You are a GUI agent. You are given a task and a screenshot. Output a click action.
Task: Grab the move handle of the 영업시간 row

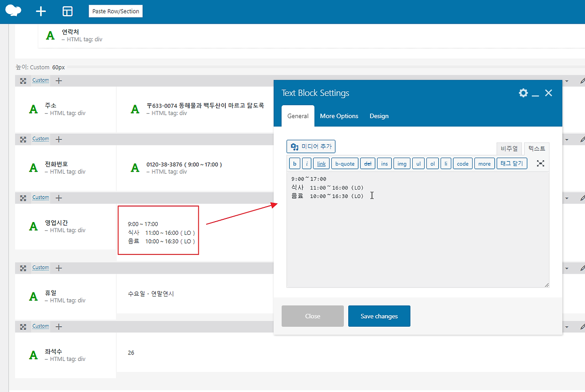coord(23,198)
